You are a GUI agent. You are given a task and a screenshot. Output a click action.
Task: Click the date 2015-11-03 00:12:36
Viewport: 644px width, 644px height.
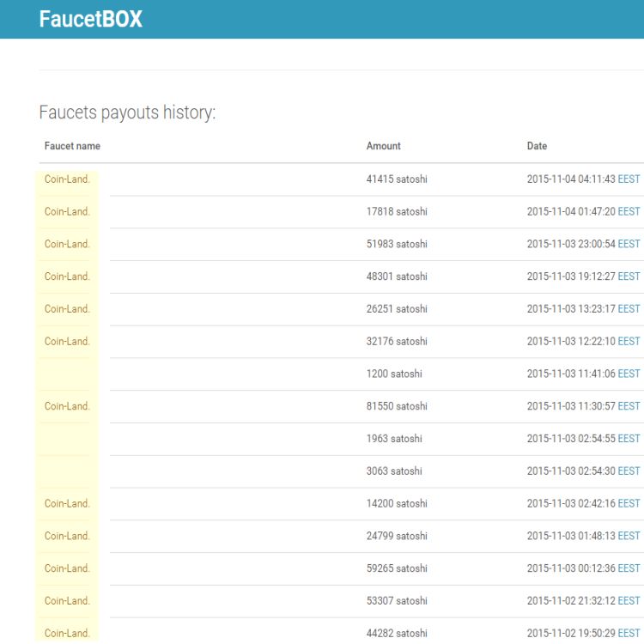(x=571, y=568)
